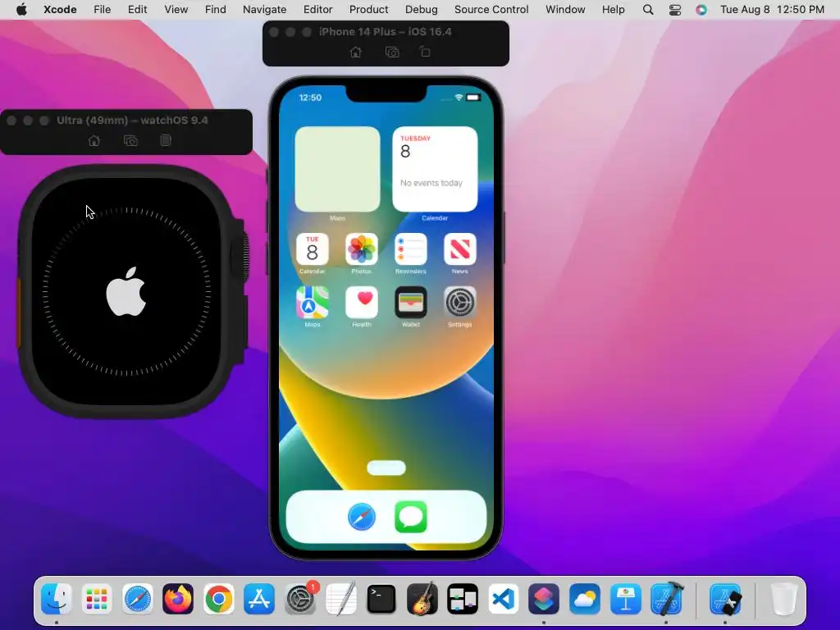
Task: Open the Find menu
Action: point(216,10)
